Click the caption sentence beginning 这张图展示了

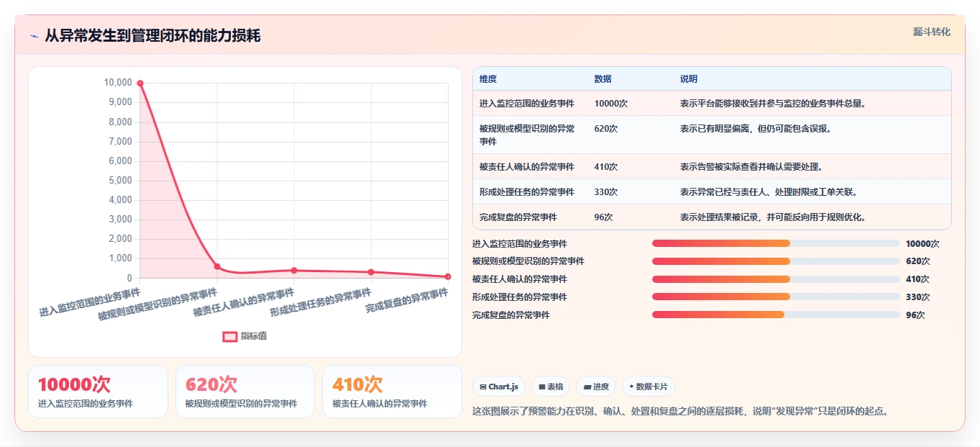[x=681, y=412]
